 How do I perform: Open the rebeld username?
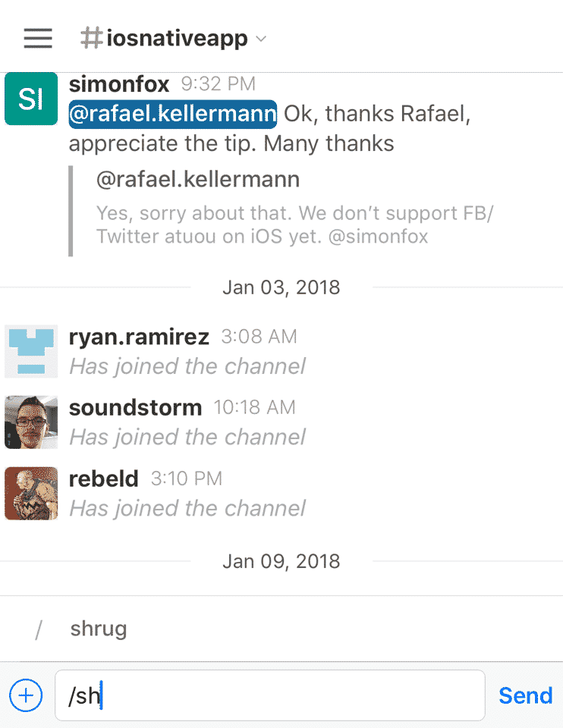[104, 479]
